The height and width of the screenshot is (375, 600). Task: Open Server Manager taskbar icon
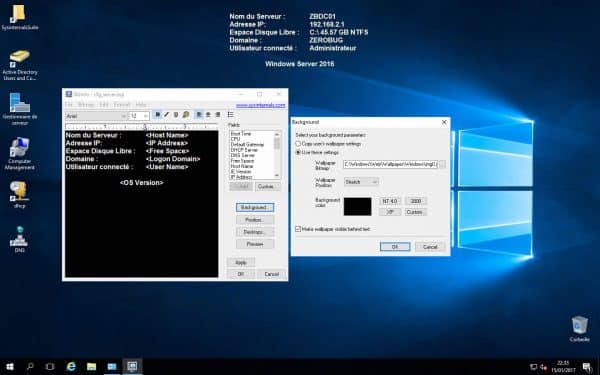point(112,367)
